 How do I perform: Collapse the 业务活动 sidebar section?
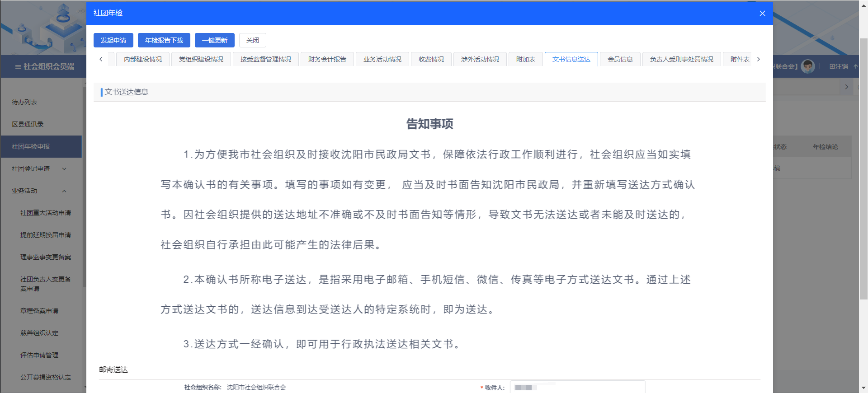click(64, 191)
